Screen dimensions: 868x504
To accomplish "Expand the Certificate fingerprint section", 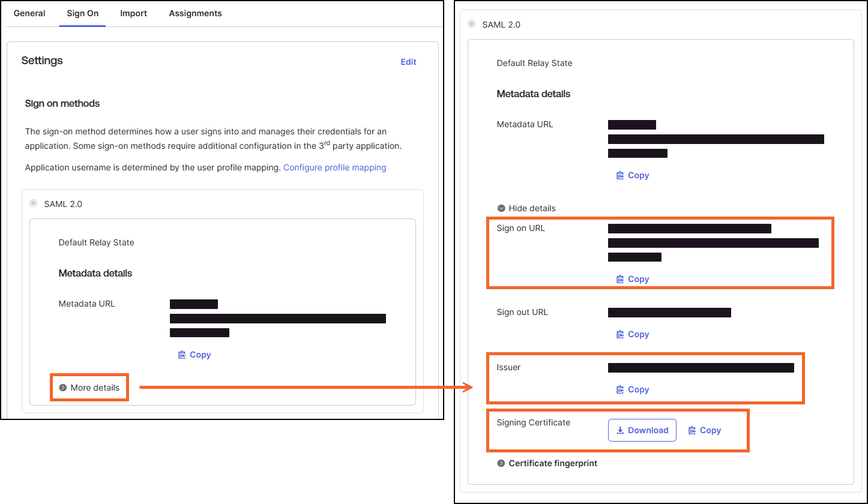I will point(547,463).
